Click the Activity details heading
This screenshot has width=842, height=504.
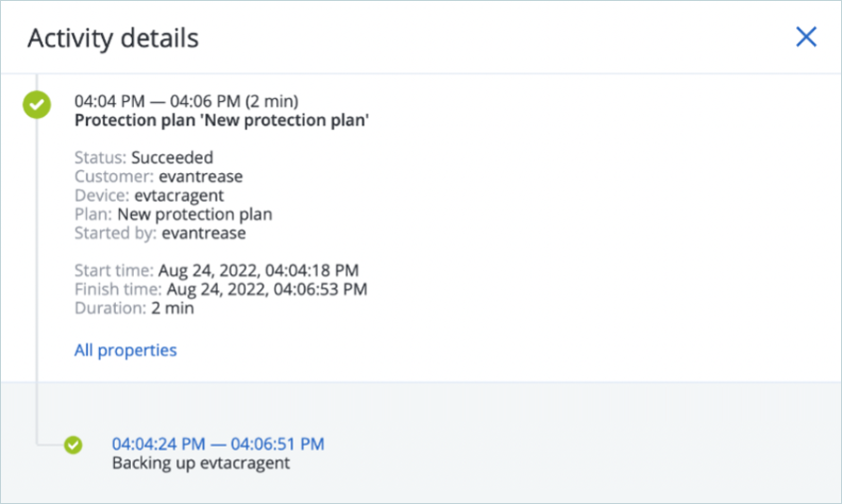[112, 38]
